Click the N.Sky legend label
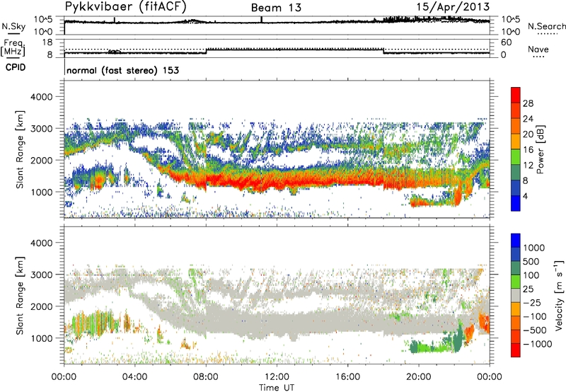The width and height of the screenshot is (566, 392). pyautogui.click(x=13, y=26)
